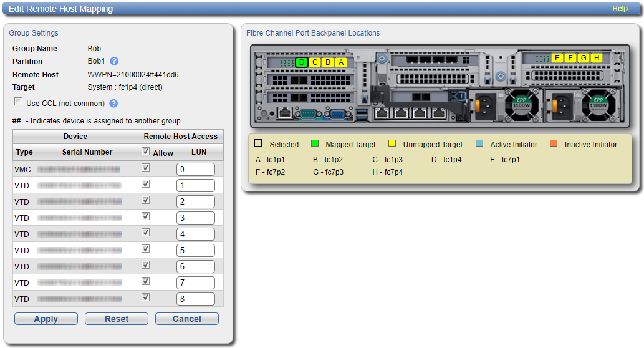Click the Apply button
This screenshot has height=348, width=644.
pos(46,319)
